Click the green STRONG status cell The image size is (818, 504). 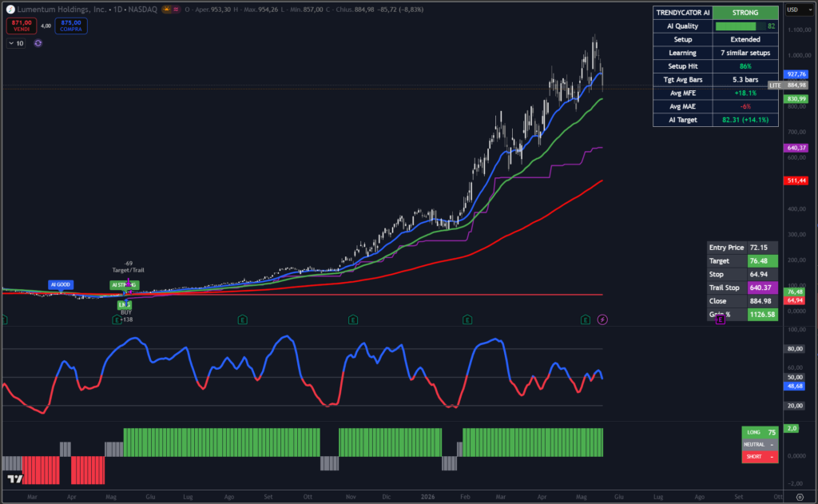click(745, 13)
